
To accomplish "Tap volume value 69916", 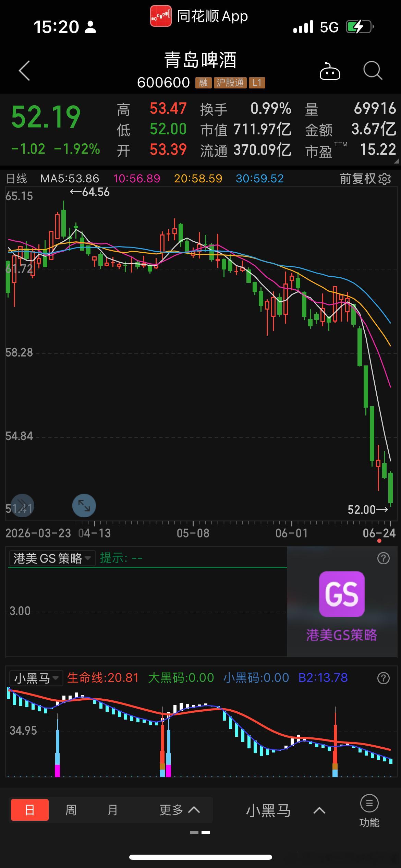I will pos(375,109).
